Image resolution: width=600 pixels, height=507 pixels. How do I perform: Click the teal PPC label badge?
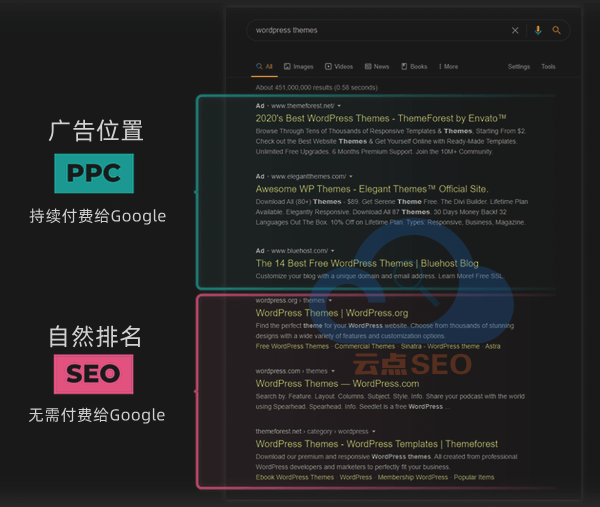point(94,173)
